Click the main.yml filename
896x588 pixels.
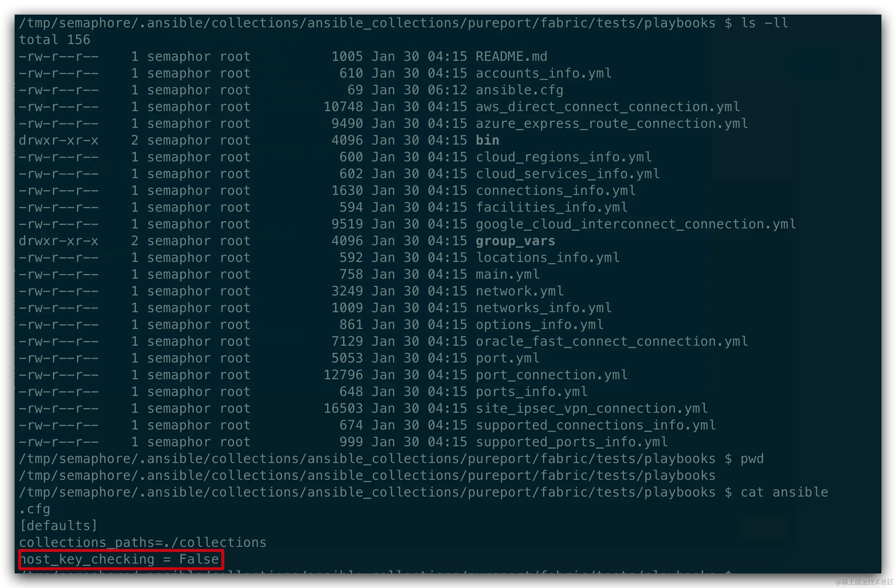(x=507, y=274)
